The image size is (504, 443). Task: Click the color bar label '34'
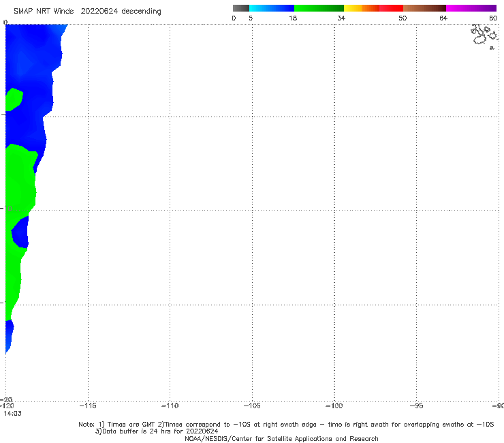pos(341,18)
